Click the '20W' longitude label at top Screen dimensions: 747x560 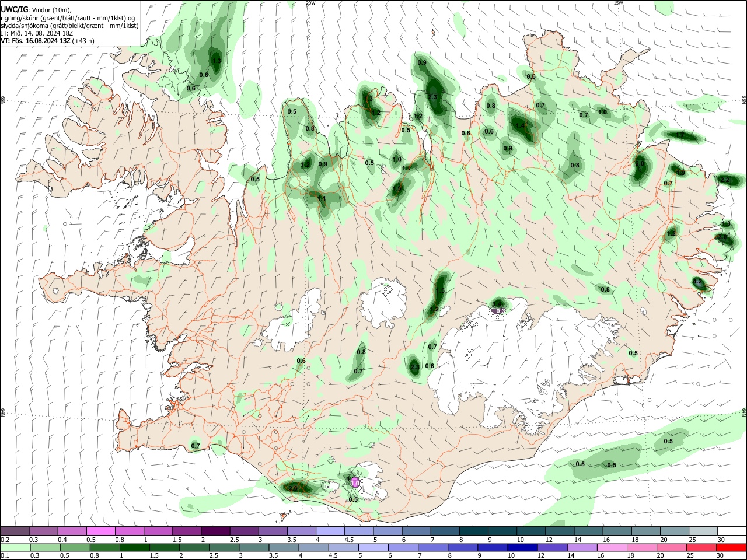tap(310, 3)
